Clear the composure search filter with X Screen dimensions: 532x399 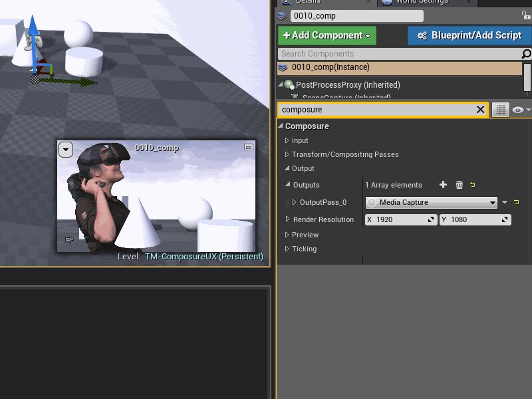pyautogui.click(x=481, y=110)
